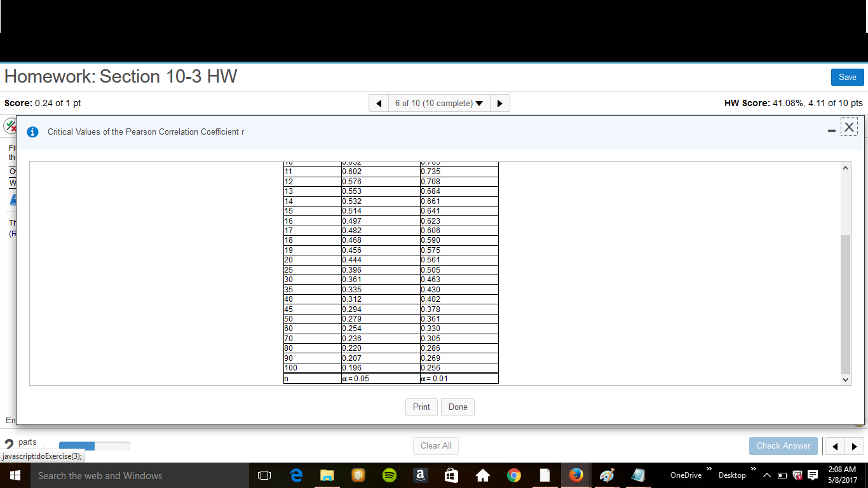Launch Firefox from the taskbar
This screenshot has width=868, height=488.
click(576, 475)
